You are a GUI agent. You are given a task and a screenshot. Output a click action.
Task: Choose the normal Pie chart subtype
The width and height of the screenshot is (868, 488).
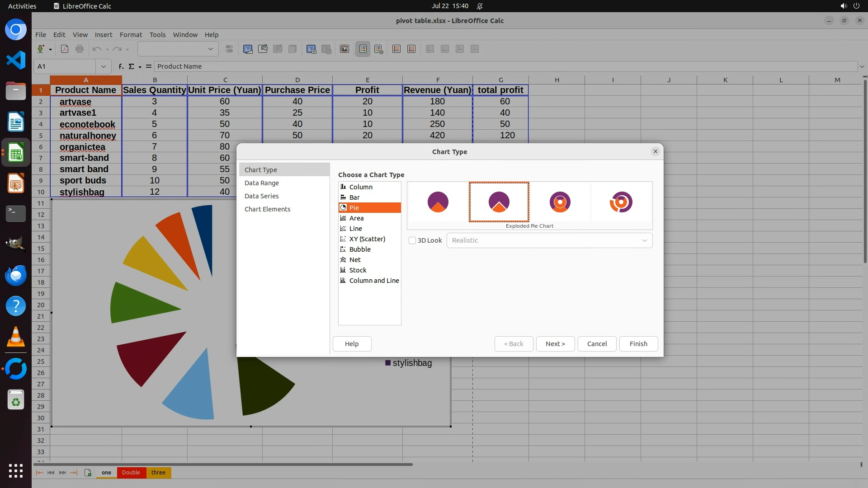tap(438, 202)
